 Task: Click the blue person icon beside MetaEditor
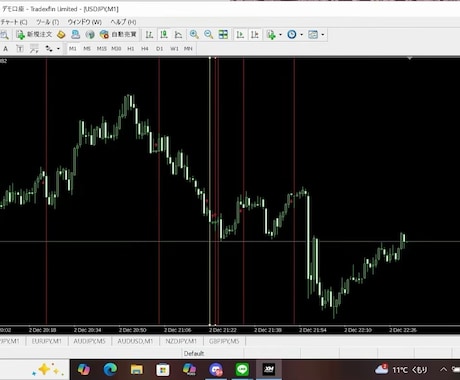click(x=76, y=34)
